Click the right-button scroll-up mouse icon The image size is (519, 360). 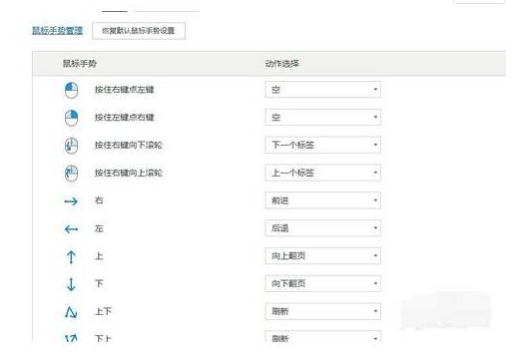coord(71,173)
